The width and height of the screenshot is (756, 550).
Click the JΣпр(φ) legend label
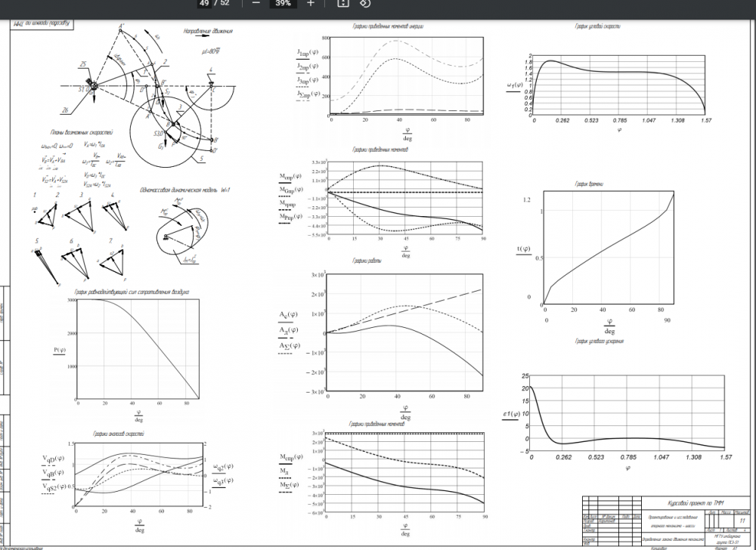pos(308,94)
